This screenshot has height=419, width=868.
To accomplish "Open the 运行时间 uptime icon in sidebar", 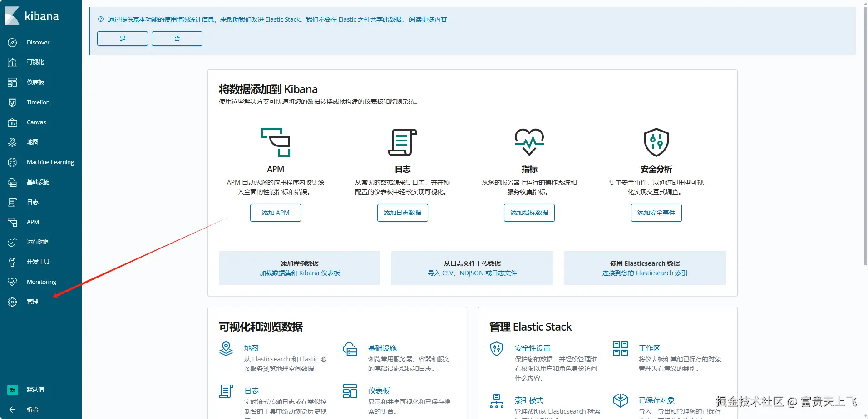I will coord(12,242).
